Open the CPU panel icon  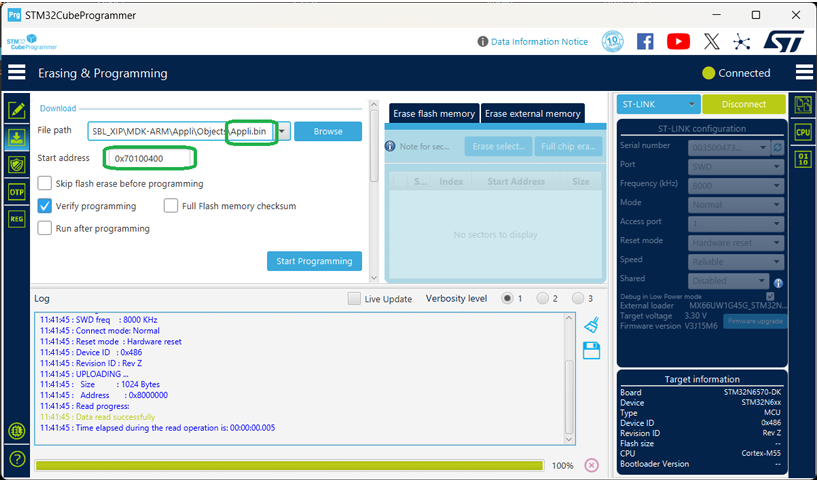coord(803,132)
